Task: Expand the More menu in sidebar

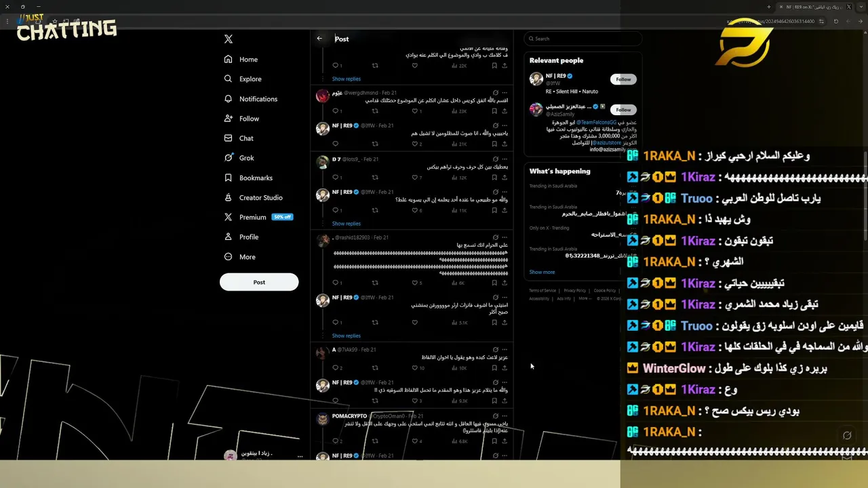Action: coord(239,257)
